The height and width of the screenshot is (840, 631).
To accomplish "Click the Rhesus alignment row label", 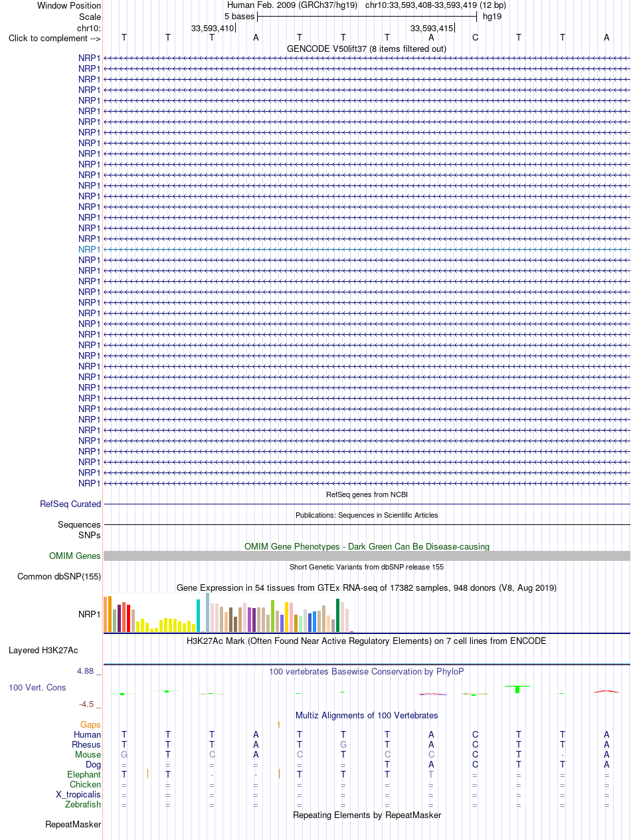I will pos(86,745).
